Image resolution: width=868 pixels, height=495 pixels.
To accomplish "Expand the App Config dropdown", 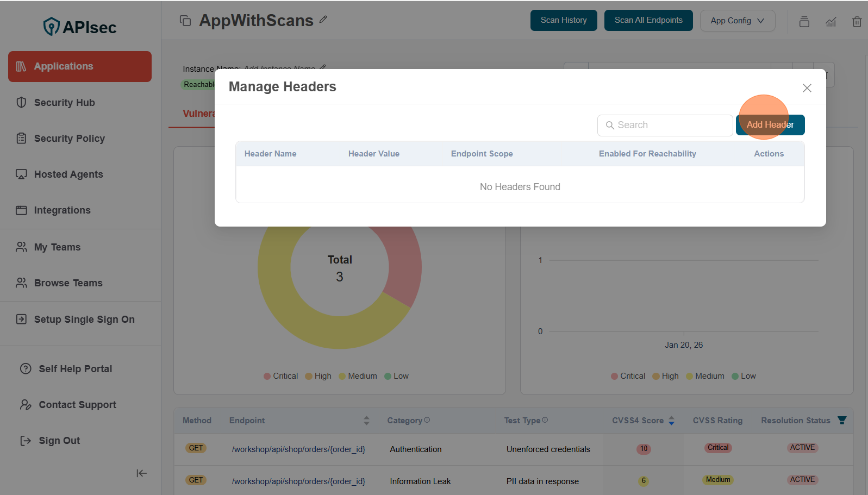I will tap(737, 21).
